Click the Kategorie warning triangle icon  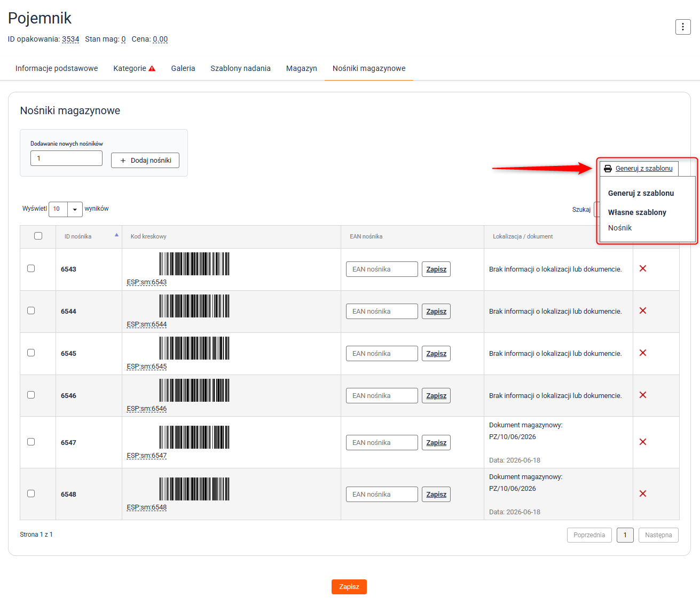[x=152, y=68]
